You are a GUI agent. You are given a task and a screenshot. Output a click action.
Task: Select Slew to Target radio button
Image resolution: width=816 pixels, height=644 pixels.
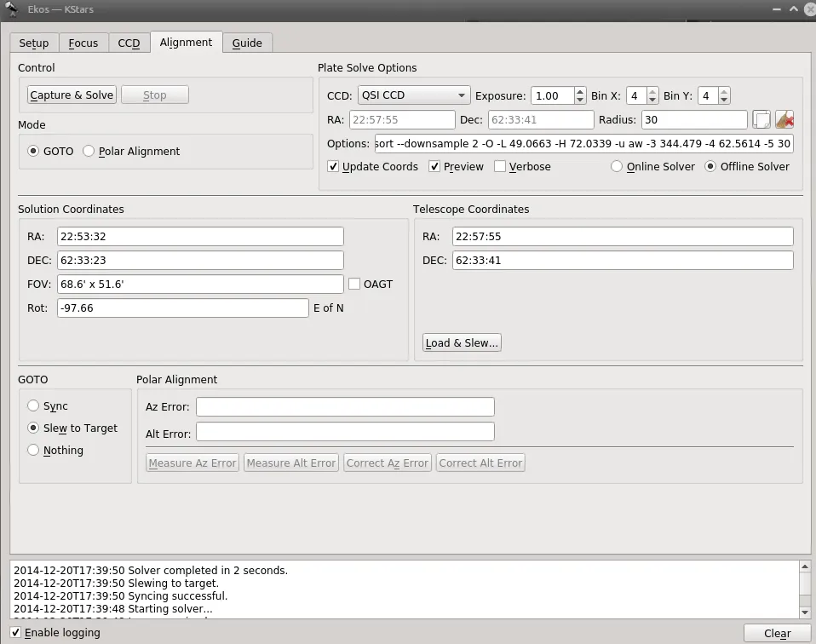pos(33,428)
